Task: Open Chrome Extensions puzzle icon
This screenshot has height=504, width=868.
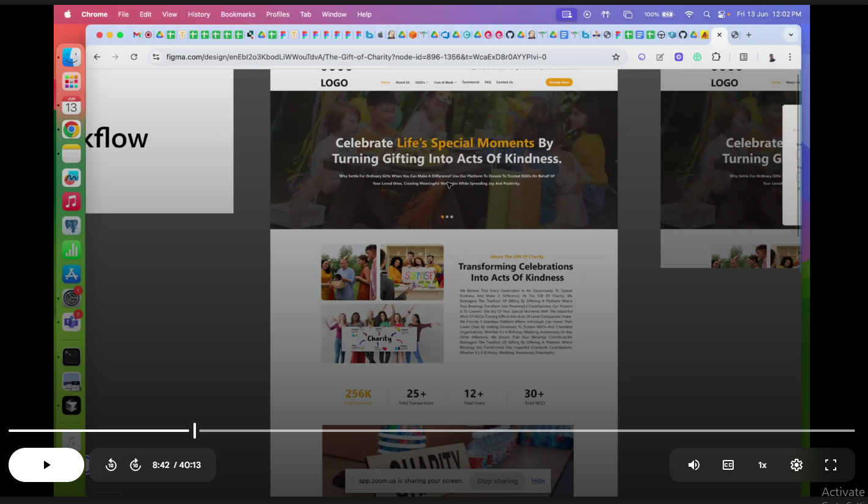Action: pyautogui.click(x=716, y=57)
